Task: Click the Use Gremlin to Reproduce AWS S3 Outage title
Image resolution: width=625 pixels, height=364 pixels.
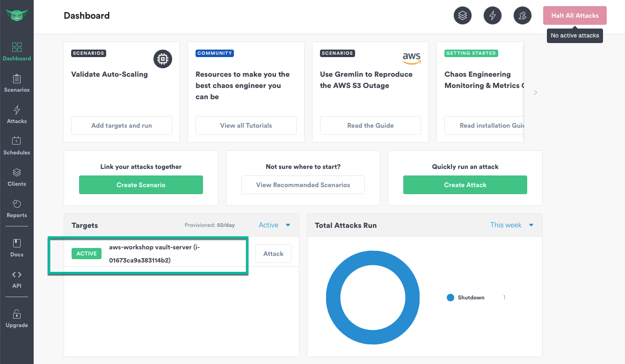Action: click(x=366, y=80)
